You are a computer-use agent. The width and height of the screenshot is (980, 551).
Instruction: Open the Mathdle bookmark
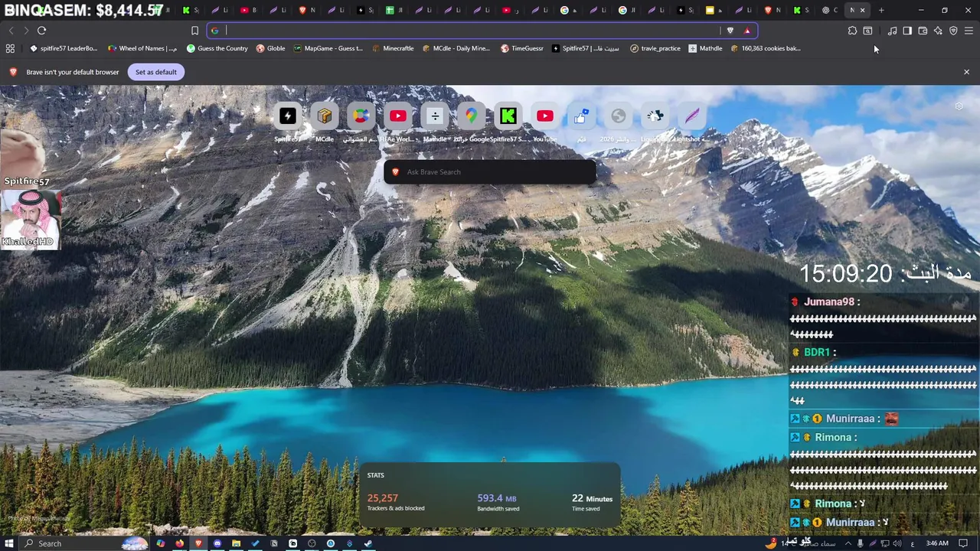coord(705,48)
